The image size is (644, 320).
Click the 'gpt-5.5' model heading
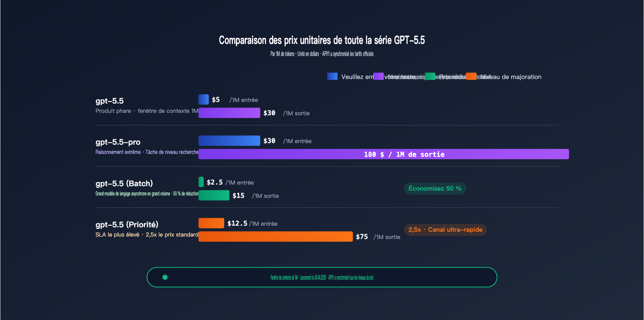(x=109, y=101)
